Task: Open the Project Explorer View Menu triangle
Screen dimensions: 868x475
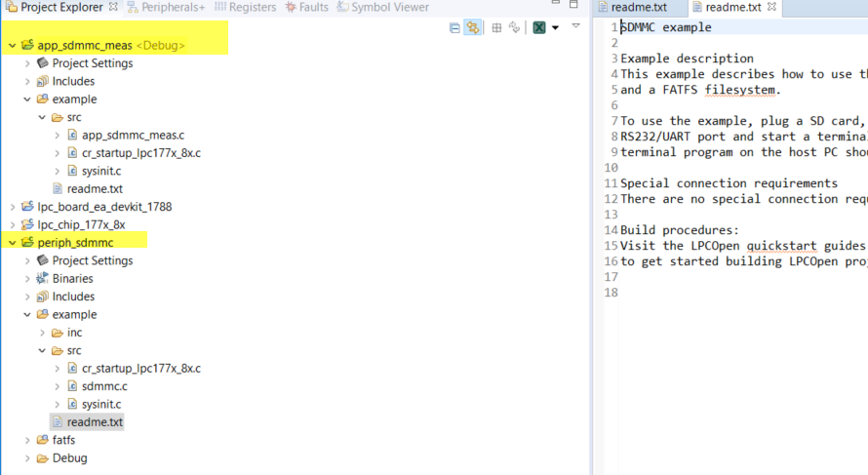Action: (x=575, y=26)
